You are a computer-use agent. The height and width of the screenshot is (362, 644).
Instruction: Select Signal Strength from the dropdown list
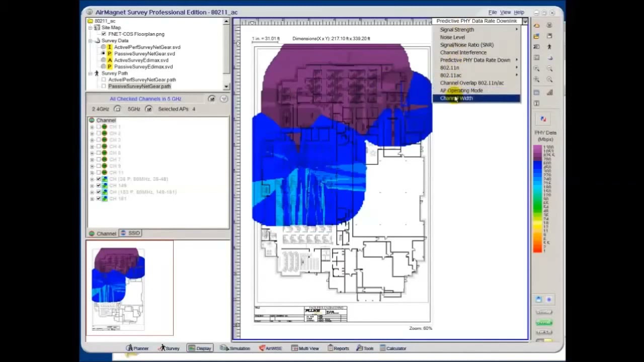476,30
